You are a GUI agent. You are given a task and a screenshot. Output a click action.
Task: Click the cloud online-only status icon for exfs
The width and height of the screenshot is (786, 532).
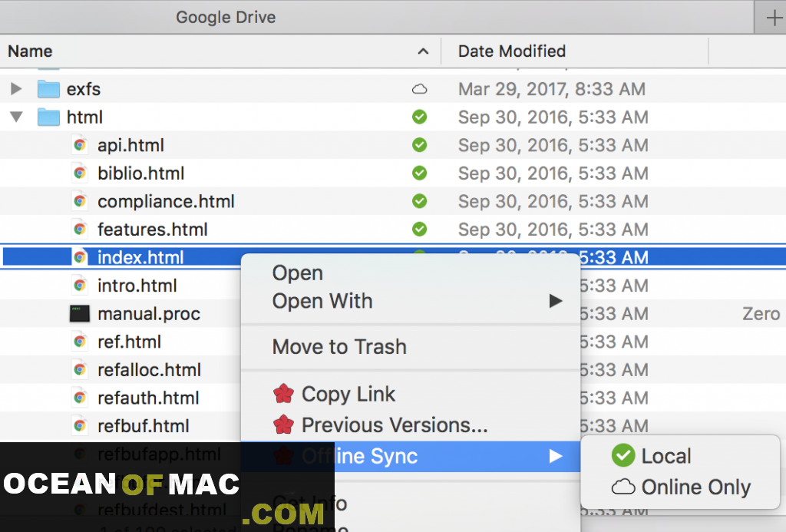click(x=420, y=89)
